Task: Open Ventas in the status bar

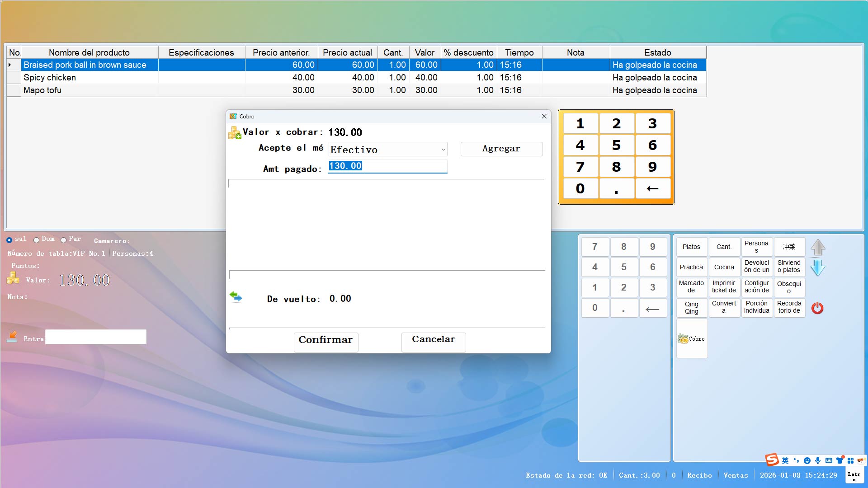Action: (736, 475)
